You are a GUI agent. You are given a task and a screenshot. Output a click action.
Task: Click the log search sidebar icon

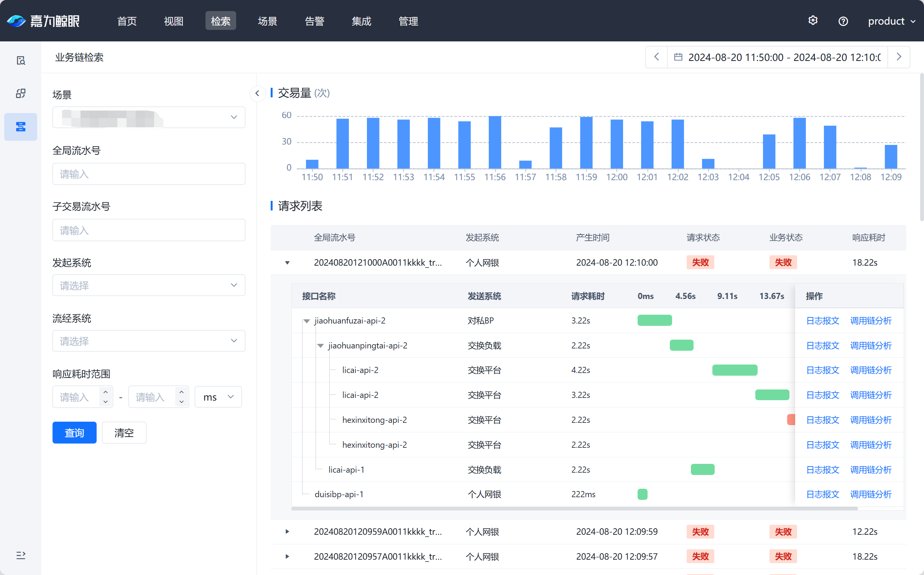coord(21,61)
